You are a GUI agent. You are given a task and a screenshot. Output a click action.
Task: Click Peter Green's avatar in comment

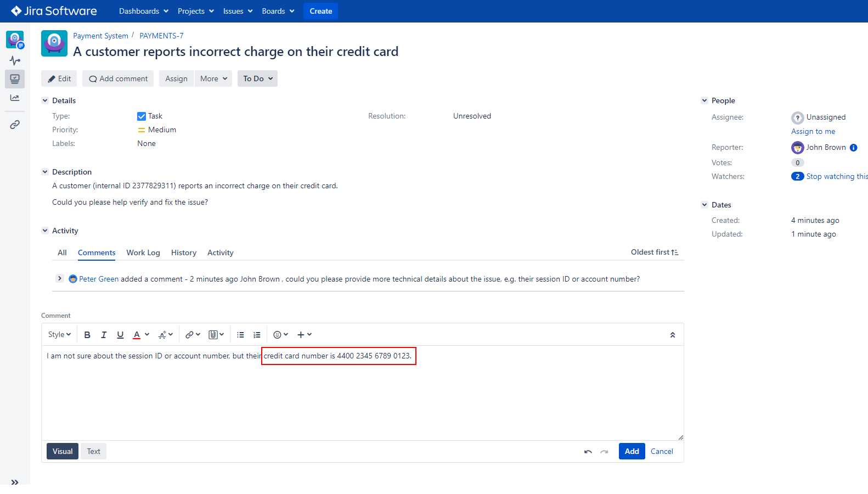coord(73,279)
